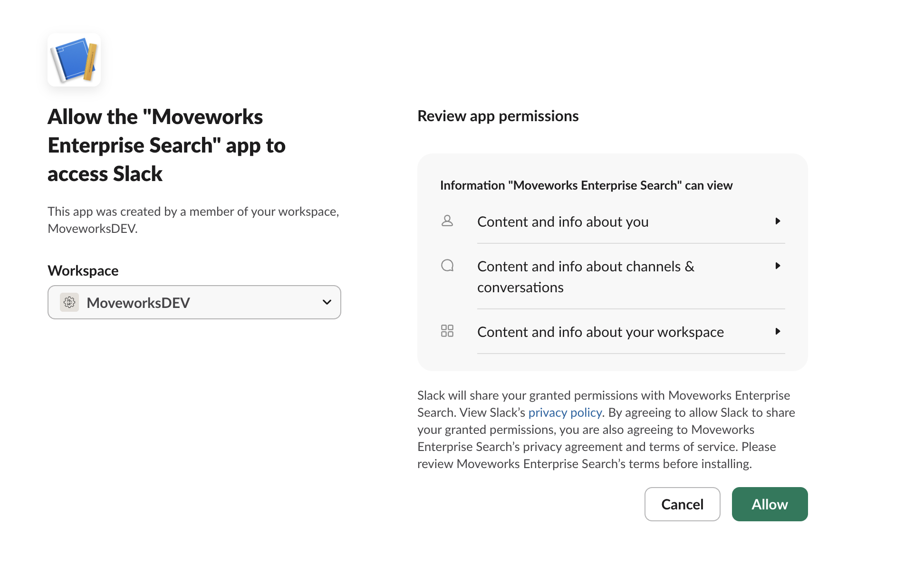Click "Information Moveworks Enterprise Search can view" header
Image resolution: width=924 pixels, height=575 pixels.
(x=586, y=185)
